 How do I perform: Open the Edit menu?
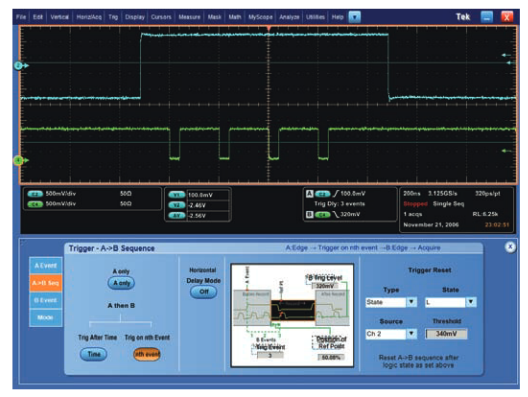pos(38,17)
